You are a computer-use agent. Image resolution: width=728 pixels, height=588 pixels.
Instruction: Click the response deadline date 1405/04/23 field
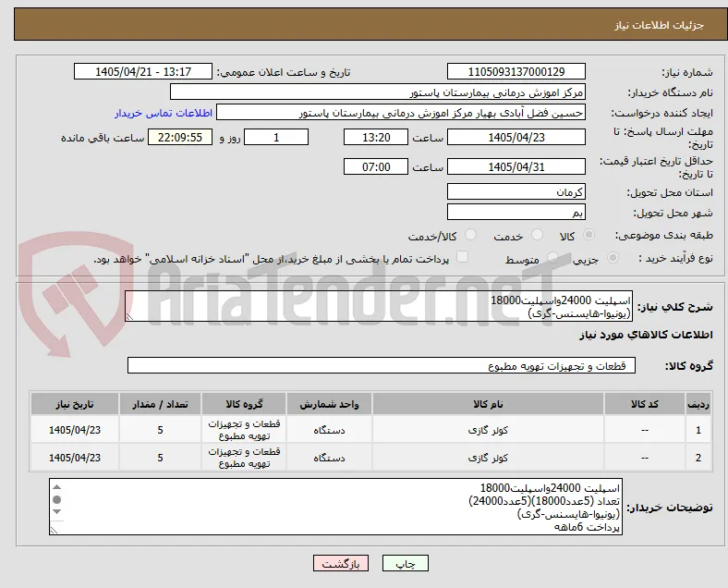(516, 138)
